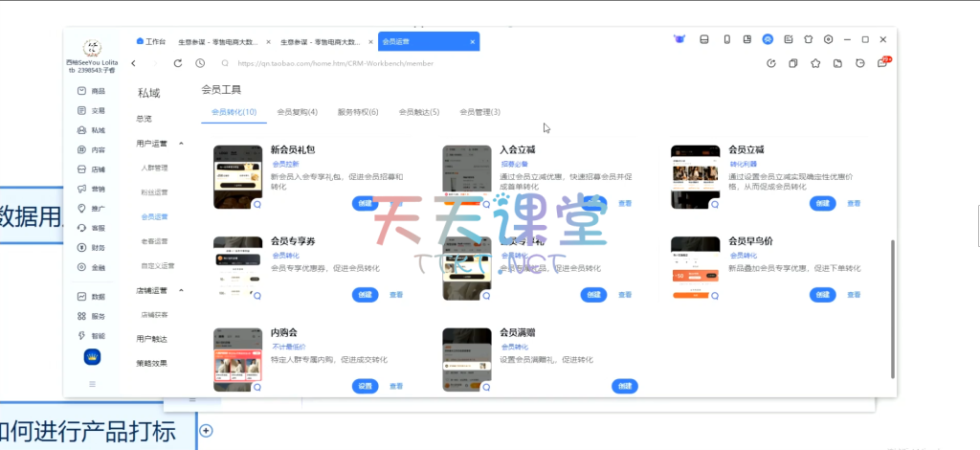Collapse the 店铺运营 section
980x450 pixels.
point(182,290)
